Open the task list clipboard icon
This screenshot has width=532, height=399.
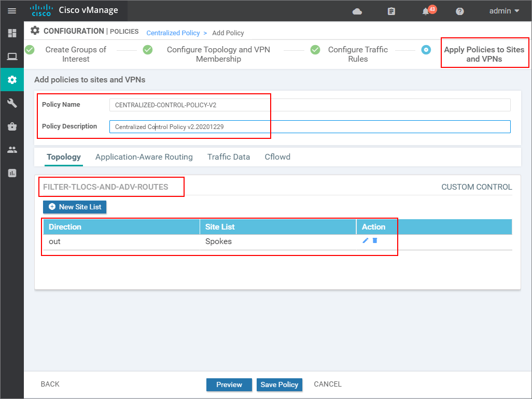(x=391, y=10)
